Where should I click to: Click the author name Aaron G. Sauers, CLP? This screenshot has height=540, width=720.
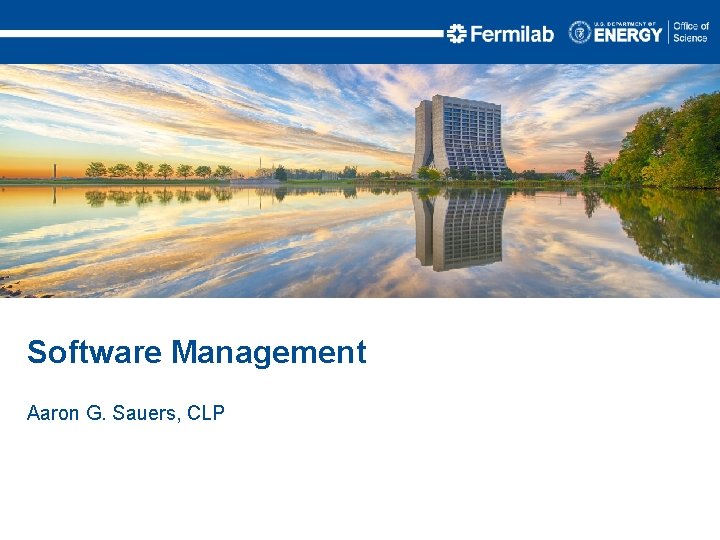(x=126, y=413)
